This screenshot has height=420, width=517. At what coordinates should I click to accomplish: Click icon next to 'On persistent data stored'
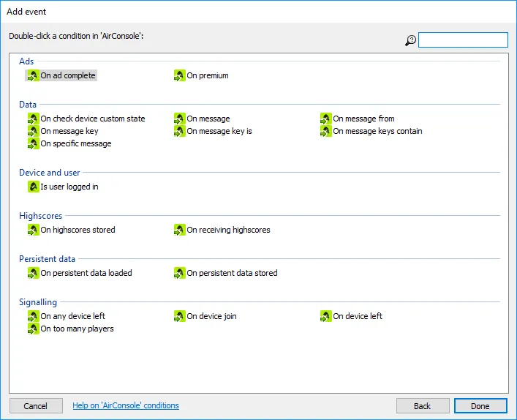[180, 273]
